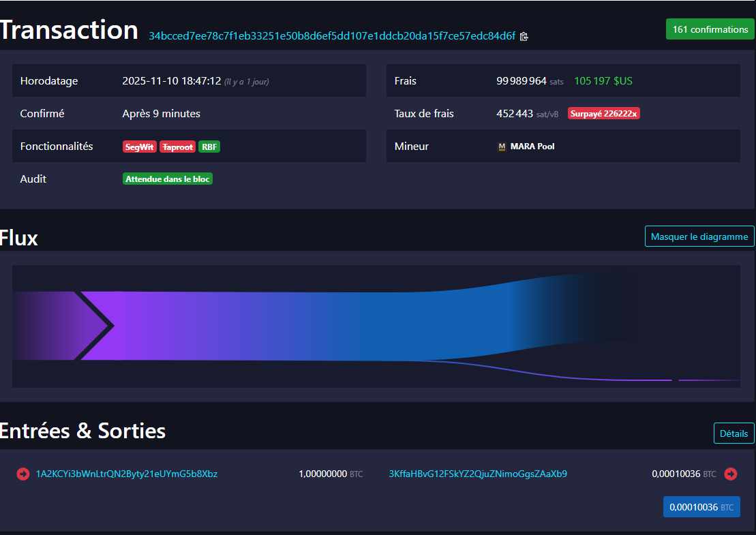Open the input address starting with 1A2KCYi3
The width and height of the screenshot is (756, 535).
(x=127, y=474)
